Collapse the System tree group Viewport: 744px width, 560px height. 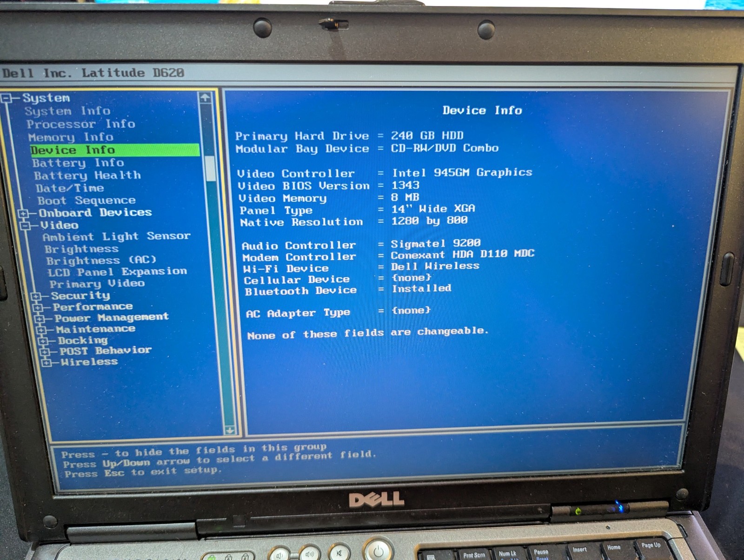[7, 98]
